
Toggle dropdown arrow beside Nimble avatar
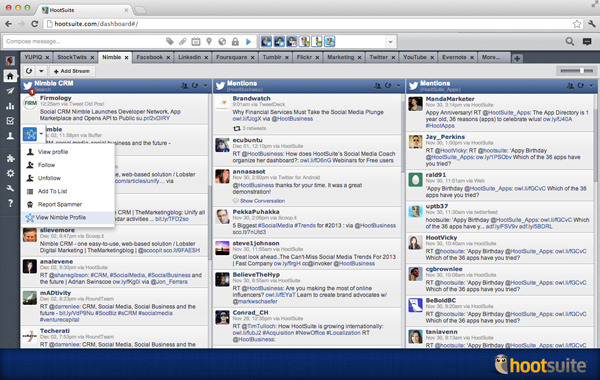point(41,134)
